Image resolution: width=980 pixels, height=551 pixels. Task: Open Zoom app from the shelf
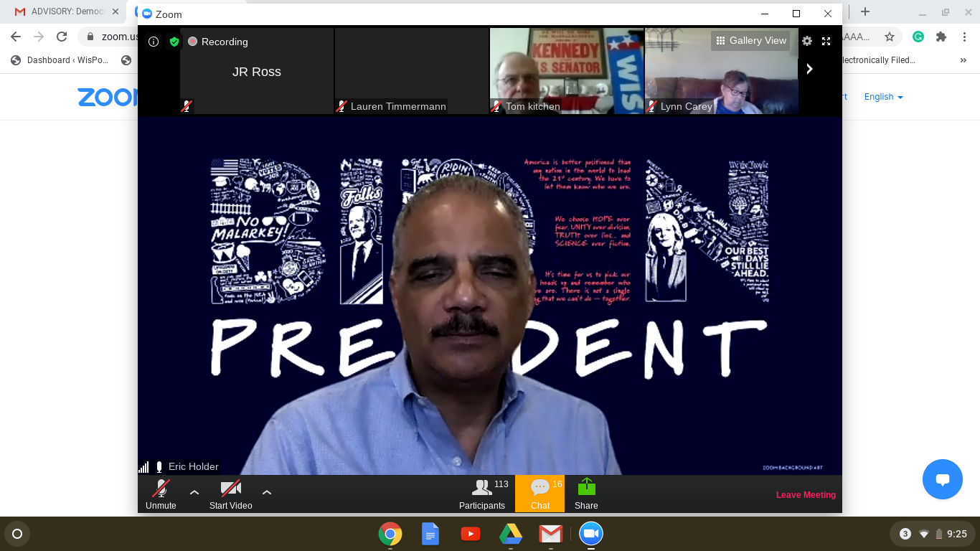click(591, 534)
